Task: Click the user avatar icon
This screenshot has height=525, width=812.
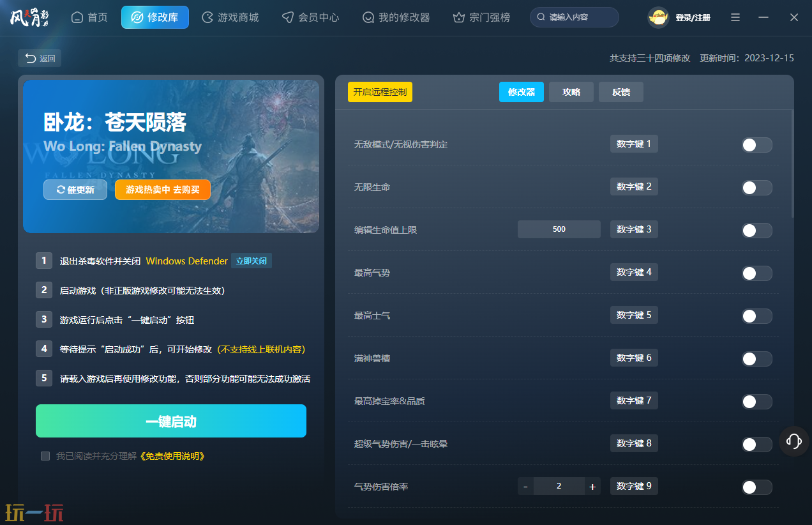Action: (x=658, y=17)
